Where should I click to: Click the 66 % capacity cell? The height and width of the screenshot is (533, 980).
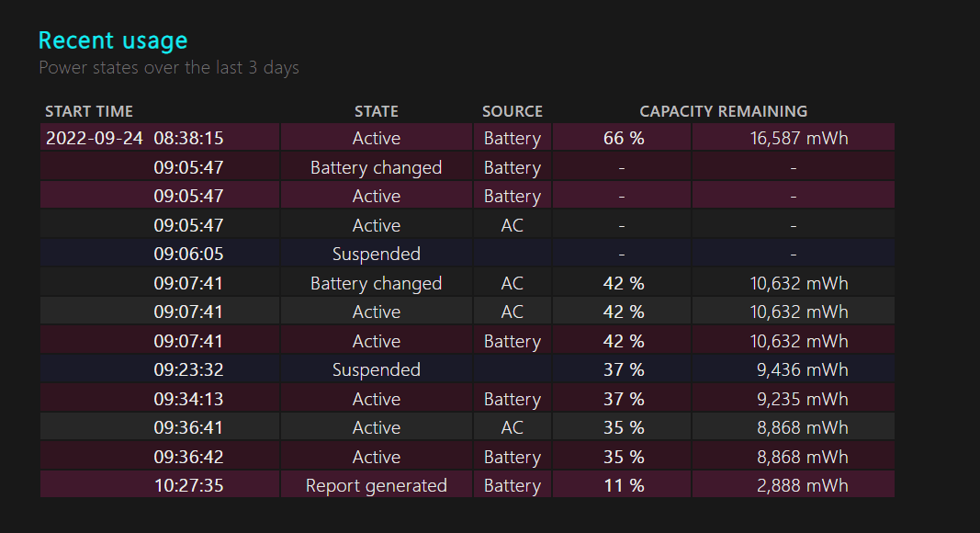pyautogui.click(x=623, y=138)
